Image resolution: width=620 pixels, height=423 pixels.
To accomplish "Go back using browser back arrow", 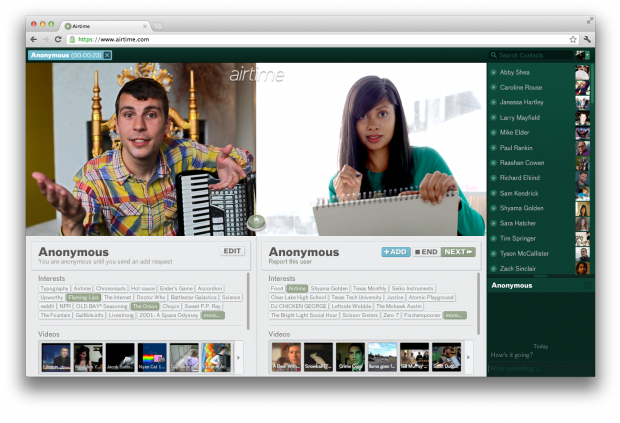I will [x=34, y=40].
